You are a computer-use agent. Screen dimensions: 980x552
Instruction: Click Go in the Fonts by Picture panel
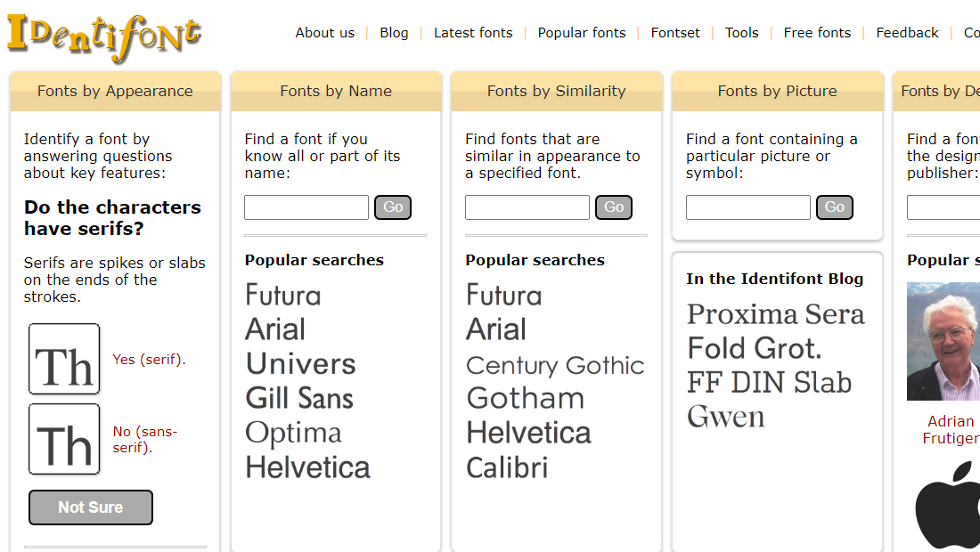[x=835, y=207]
